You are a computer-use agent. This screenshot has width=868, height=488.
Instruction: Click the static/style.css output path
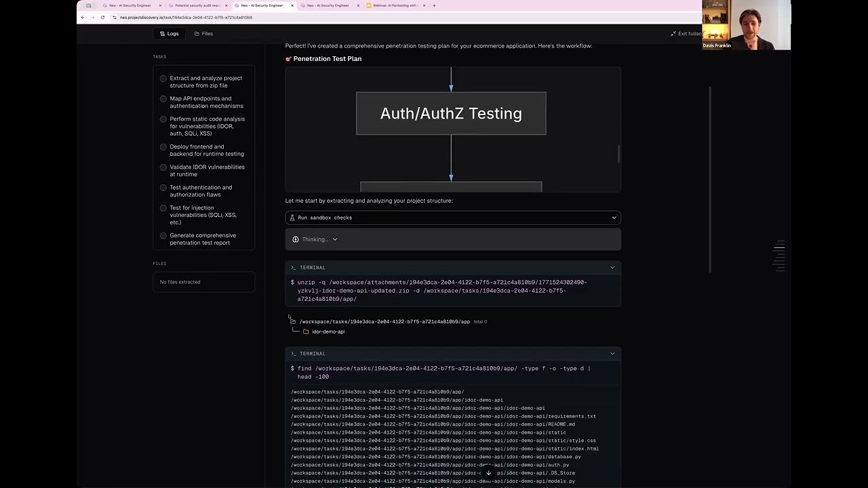tap(443, 441)
